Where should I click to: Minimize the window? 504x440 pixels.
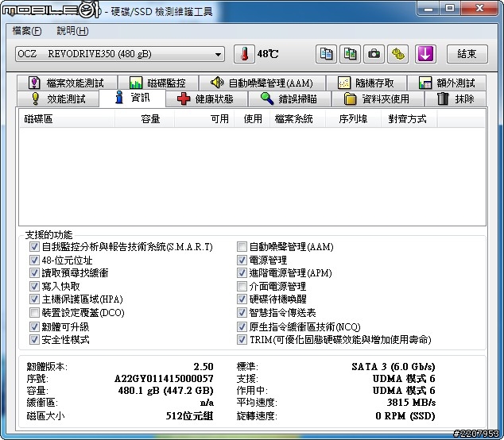(428, 9)
